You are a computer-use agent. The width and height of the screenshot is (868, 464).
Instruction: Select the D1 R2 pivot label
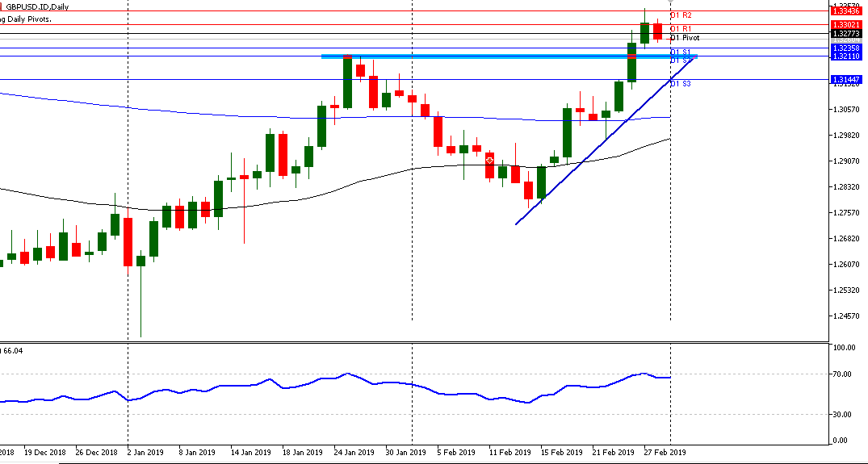click(681, 15)
